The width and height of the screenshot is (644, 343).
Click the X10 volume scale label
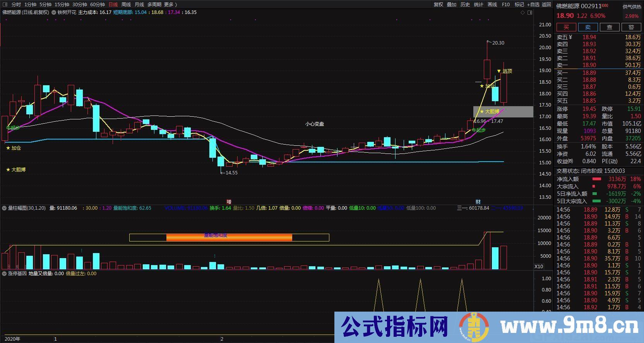538,266
